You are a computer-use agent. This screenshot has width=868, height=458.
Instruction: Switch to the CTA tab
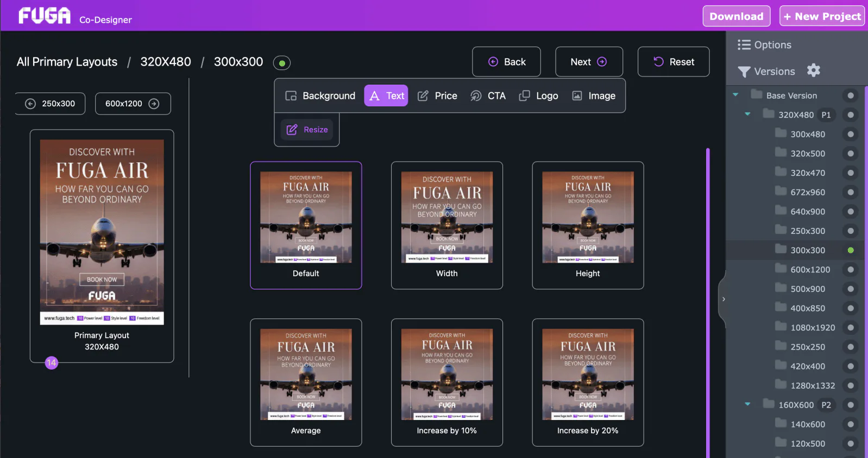coord(488,96)
